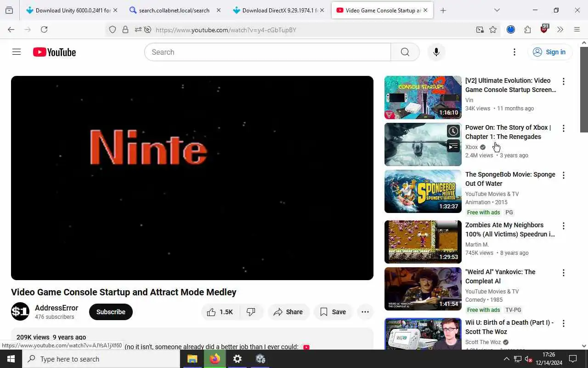Image resolution: width=588 pixels, height=368 pixels.
Task: Dislike the video with thumbs down
Action: click(x=251, y=312)
